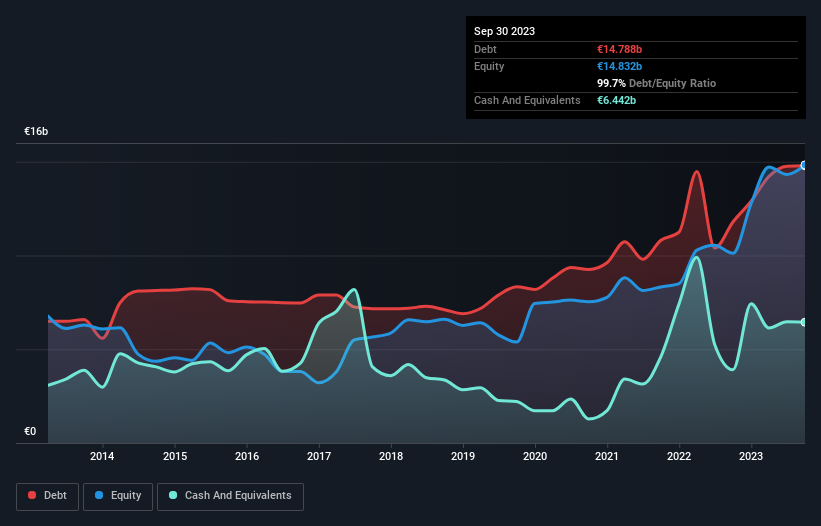Screen dimensions: 821x526
Task: Toggle the Equity series legend button
Action: pos(118,496)
